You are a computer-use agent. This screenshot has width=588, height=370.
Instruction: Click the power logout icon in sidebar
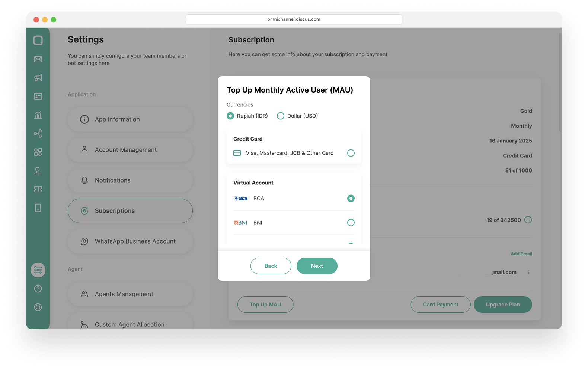tap(38, 307)
